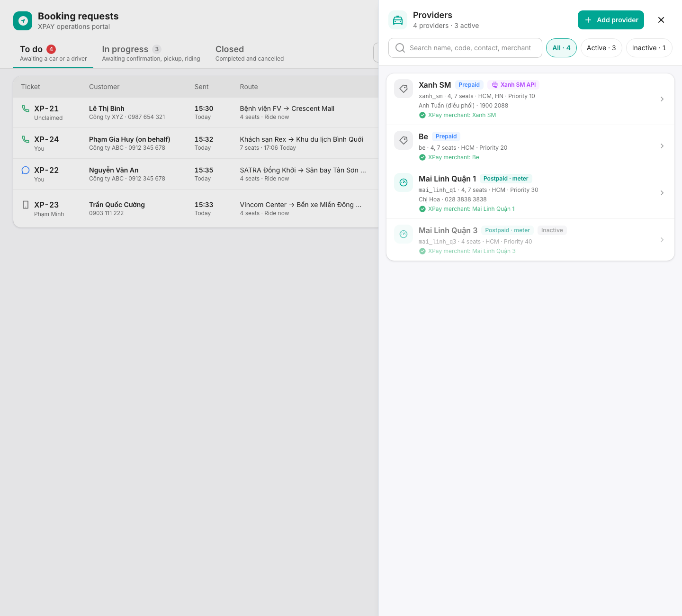The image size is (682, 616).
Task: Click the Prepaid badge on Xanh SM
Action: 469,85
